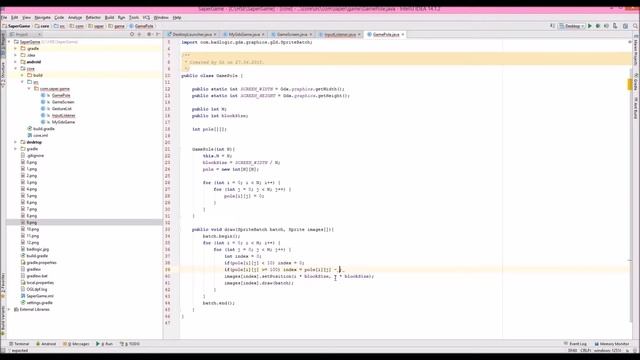Open Memory Monitor at bottom right
Screen dimensions: 640x360
(x=612, y=344)
